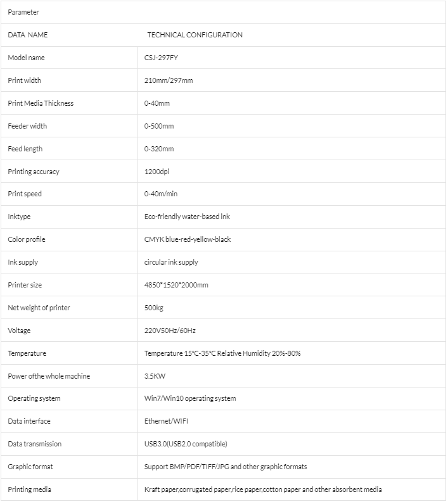
Task: Select the DATA NAME column header
Action: coord(28,35)
